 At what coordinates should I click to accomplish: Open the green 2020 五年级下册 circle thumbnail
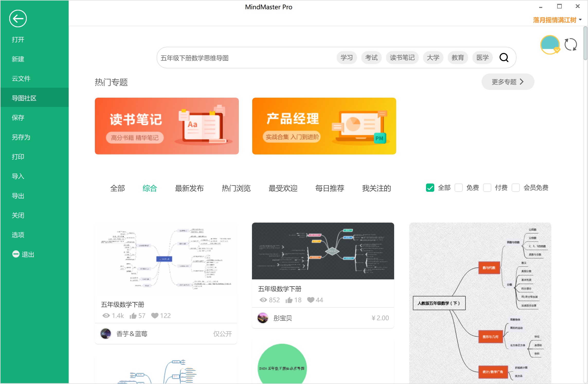point(282,364)
